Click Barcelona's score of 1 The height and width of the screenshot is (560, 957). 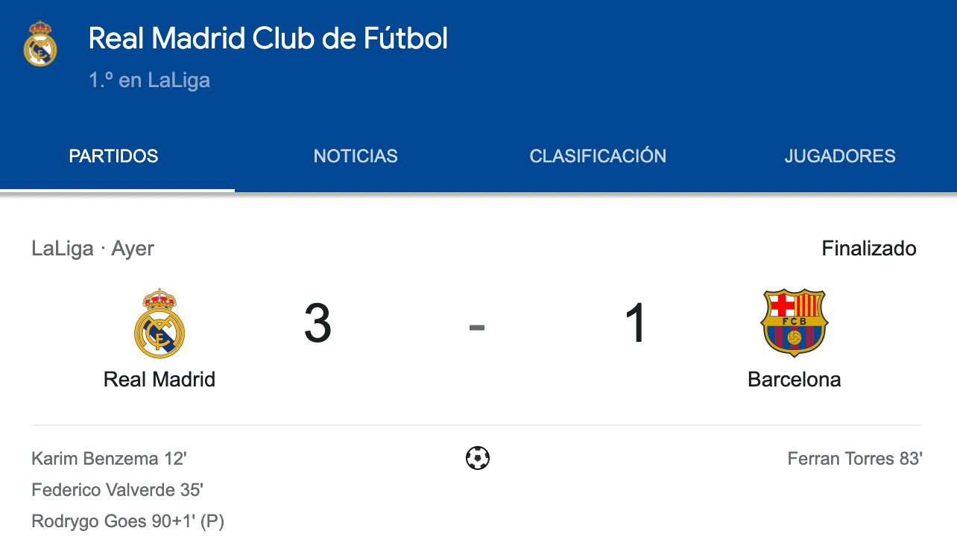(x=636, y=325)
